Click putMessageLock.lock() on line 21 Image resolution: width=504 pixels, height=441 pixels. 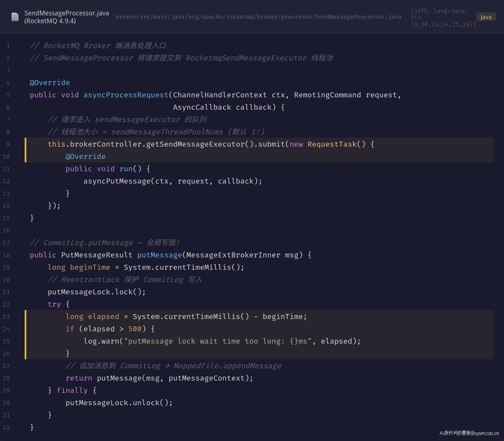tap(97, 292)
